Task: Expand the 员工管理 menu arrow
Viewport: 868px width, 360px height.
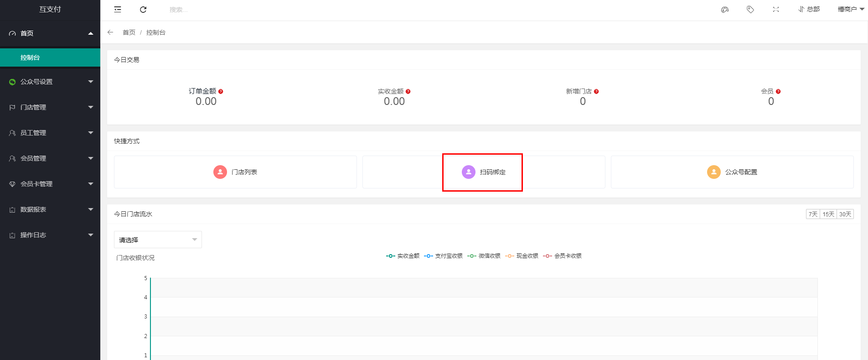Action: click(91, 133)
